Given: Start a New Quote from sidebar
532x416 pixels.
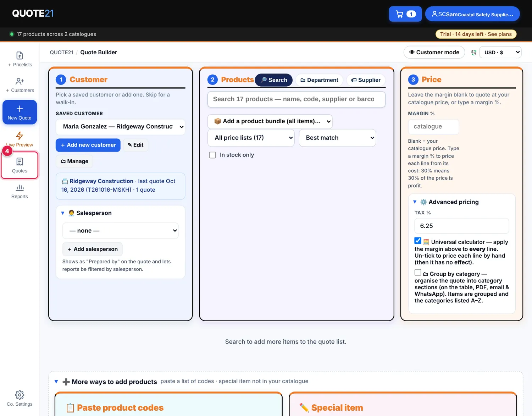Looking at the screenshot, I should click(x=20, y=112).
